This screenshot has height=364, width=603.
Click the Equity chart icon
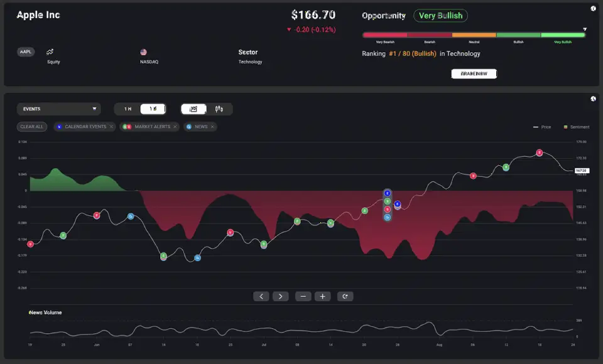point(50,52)
